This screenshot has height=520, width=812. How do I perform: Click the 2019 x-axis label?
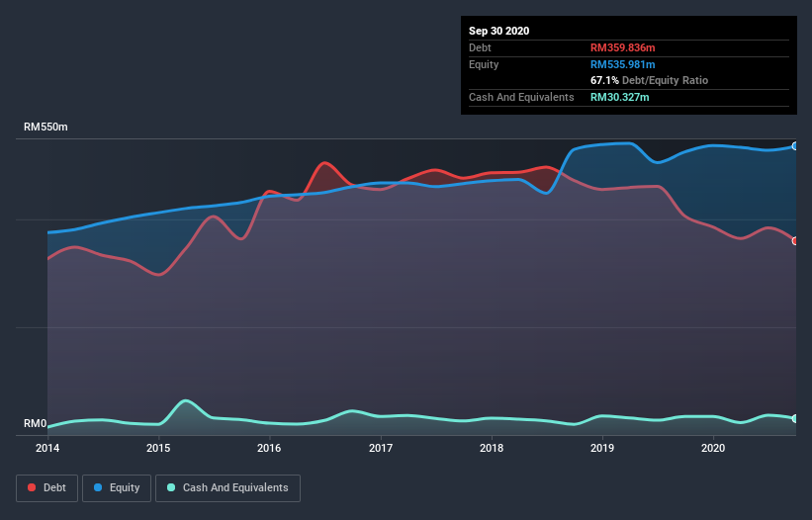click(x=602, y=448)
